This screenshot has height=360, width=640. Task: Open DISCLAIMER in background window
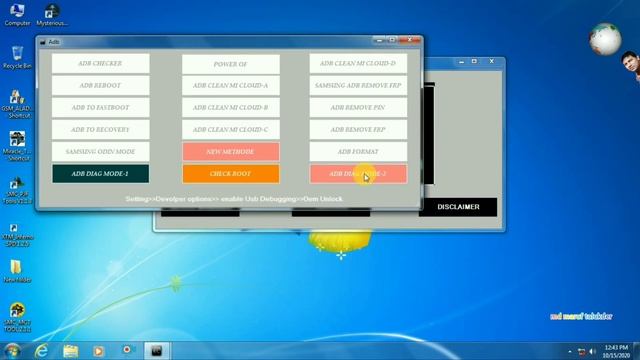point(458,207)
